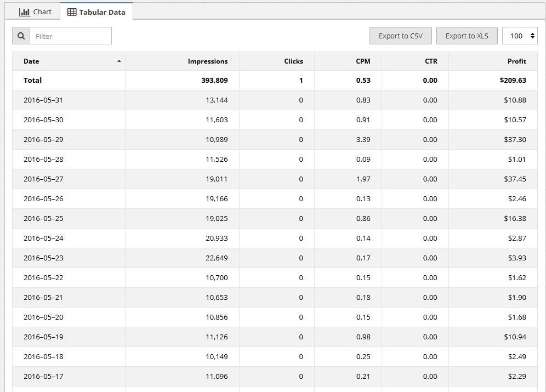Click the date 2016-05-26
The width and height of the screenshot is (546, 392).
click(x=43, y=199)
